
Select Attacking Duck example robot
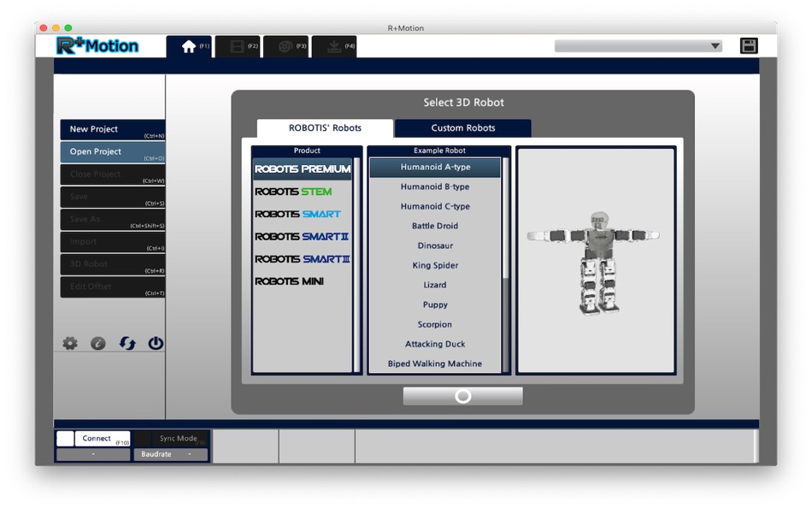point(435,344)
